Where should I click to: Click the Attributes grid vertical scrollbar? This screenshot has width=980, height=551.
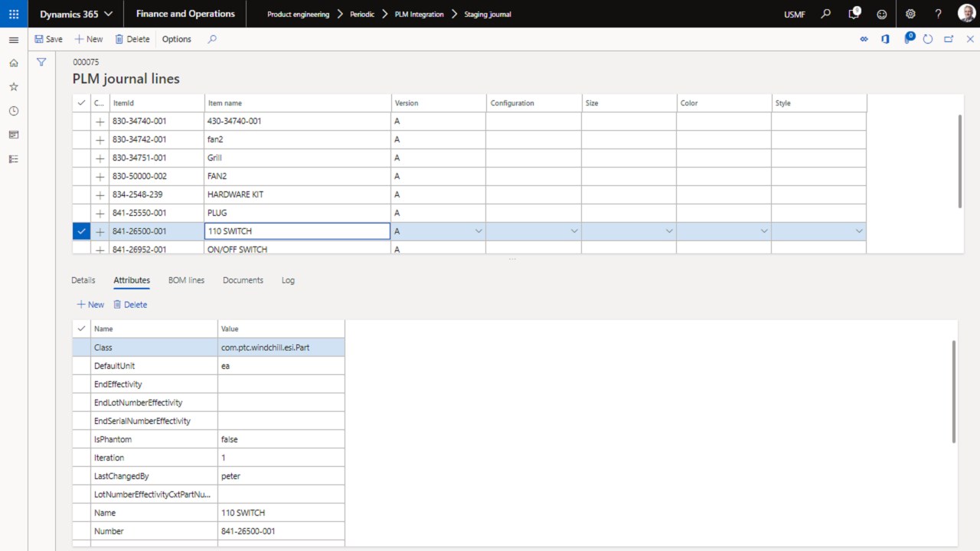(x=954, y=392)
